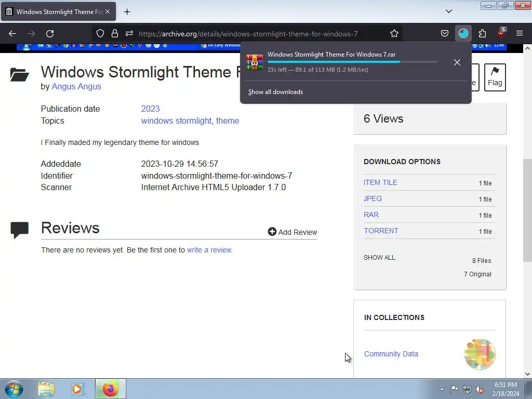Click the download progress bar
The height and width of the screenshot is (399, 532).
coord(352,62)
